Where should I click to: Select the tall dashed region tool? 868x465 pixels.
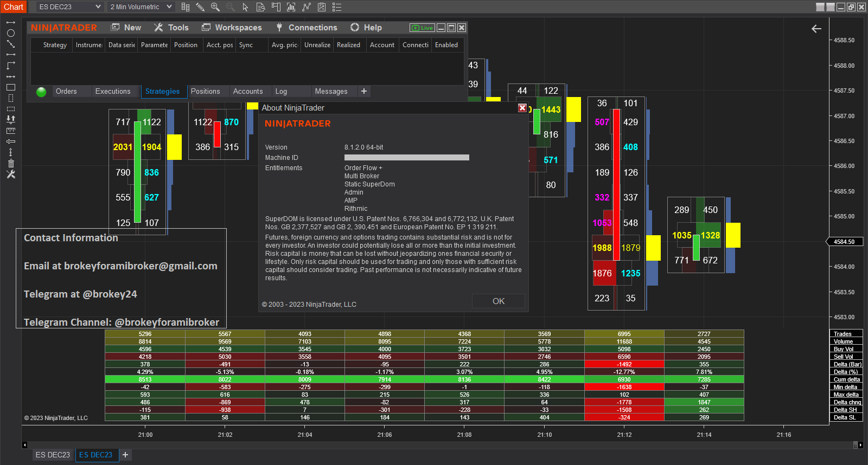10,98
